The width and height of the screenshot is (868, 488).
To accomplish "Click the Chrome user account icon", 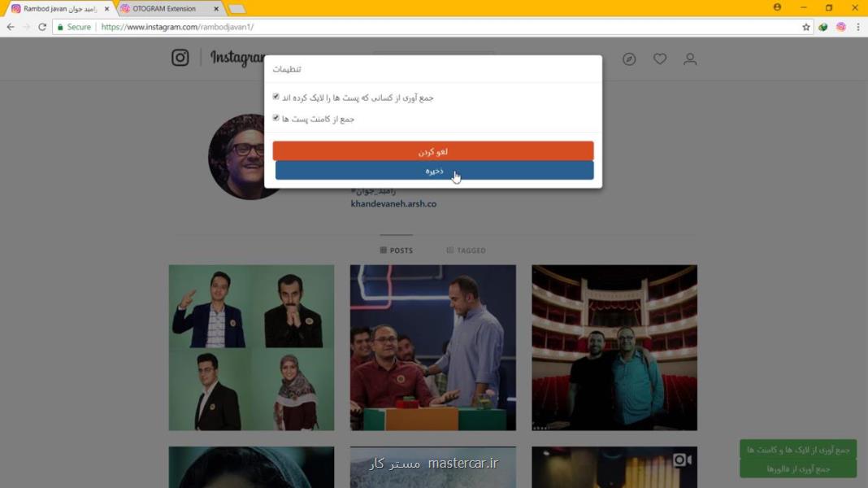I will pyautogui.click(x=777, y=8).
